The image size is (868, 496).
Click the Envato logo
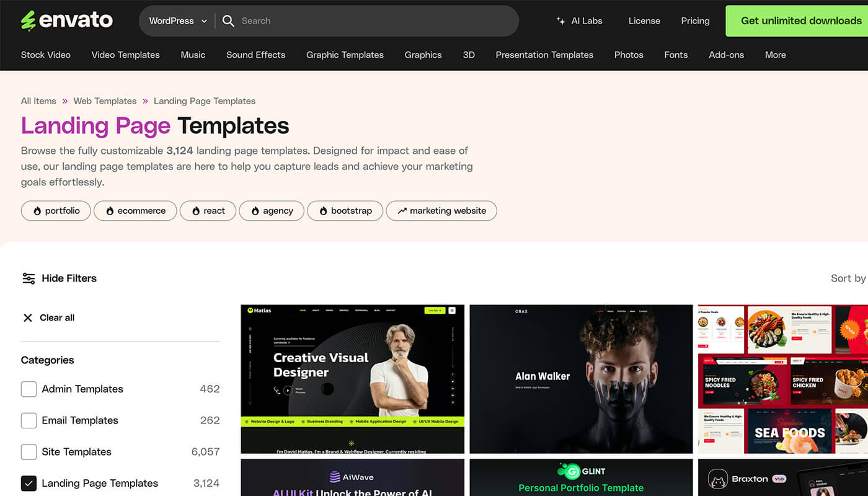pyautogui.click(x=67, y=20)
